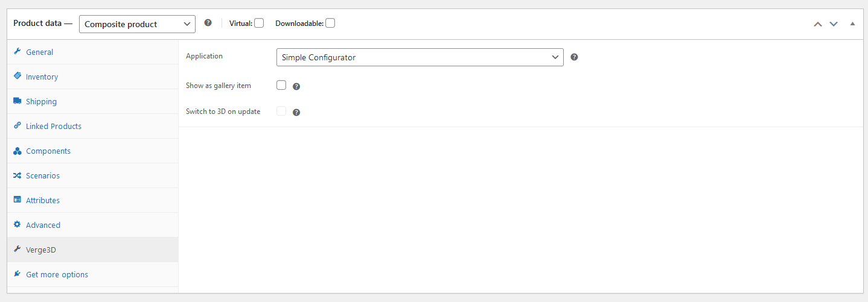Check Show as gallery item
This screenshot has width=868, height=302.
tap(281, 85)
